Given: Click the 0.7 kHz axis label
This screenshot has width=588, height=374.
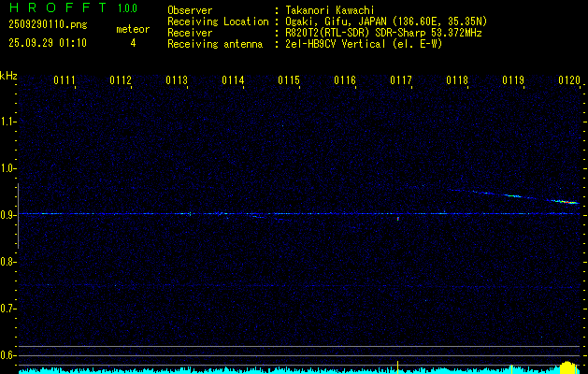Looking at the screenshot, I should [7, 309].
